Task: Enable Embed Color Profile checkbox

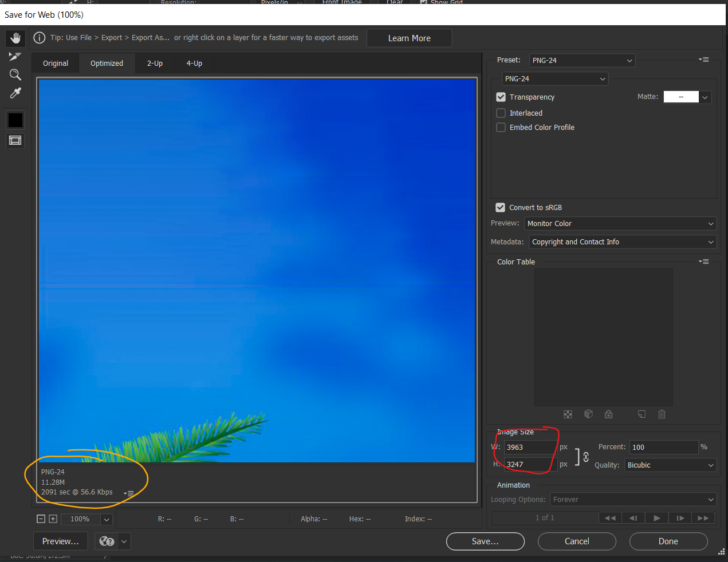Action: click(x=501, y=128)
